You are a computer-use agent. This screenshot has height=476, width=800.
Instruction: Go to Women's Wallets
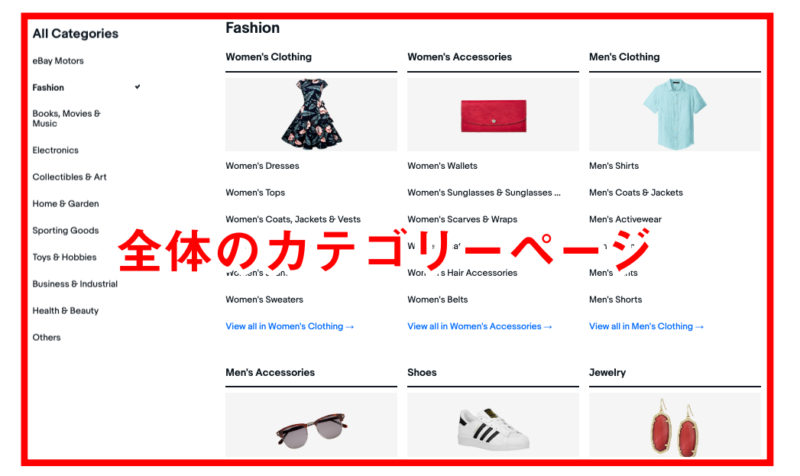point(442,166)
